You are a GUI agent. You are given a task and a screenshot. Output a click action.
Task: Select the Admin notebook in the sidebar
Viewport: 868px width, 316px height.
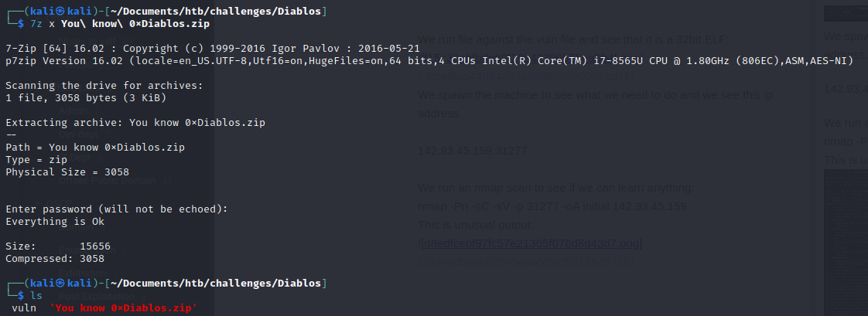pyautogui.click(x=73, y=111)
